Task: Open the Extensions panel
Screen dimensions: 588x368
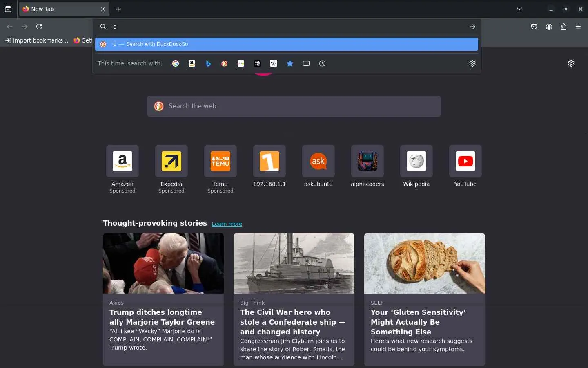Action: coord(563,27)
